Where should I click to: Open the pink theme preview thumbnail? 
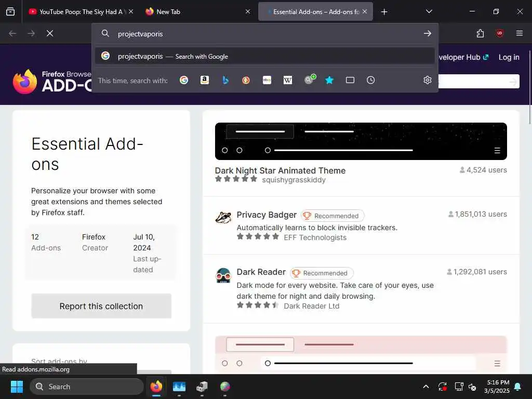pyautogui.click(x=361, y=354)
